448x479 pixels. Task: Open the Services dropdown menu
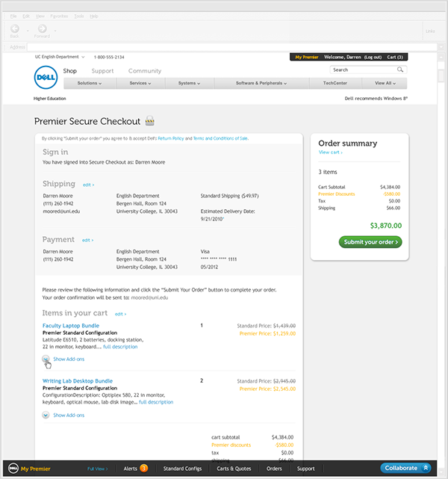[x=140, y=83]
